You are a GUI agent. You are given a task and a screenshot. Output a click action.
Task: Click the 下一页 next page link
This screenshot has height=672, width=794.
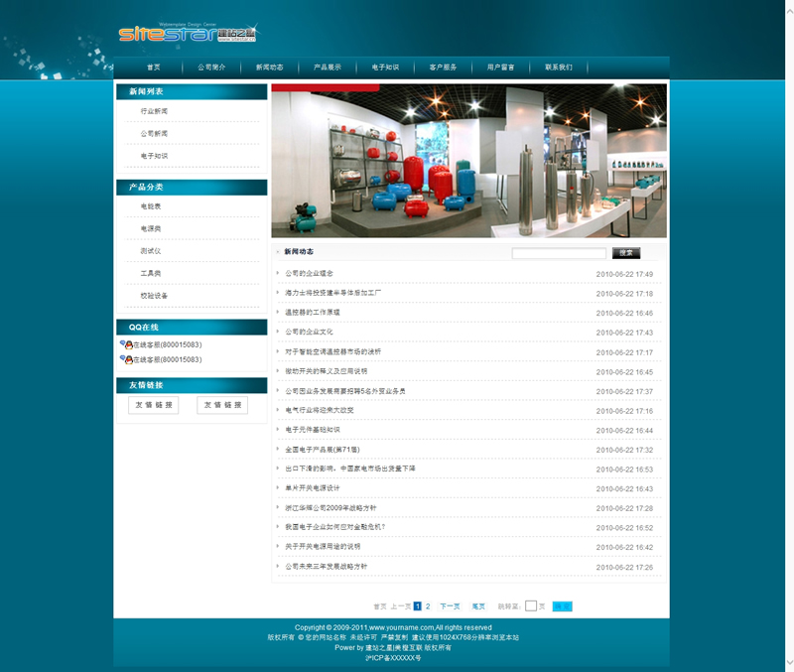[450, 605]
